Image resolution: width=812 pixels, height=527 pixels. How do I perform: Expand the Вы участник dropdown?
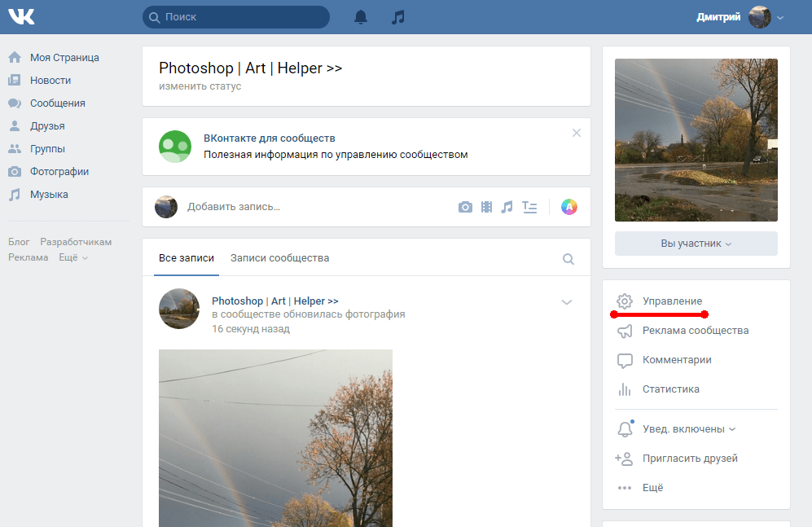tap(696, 244)
